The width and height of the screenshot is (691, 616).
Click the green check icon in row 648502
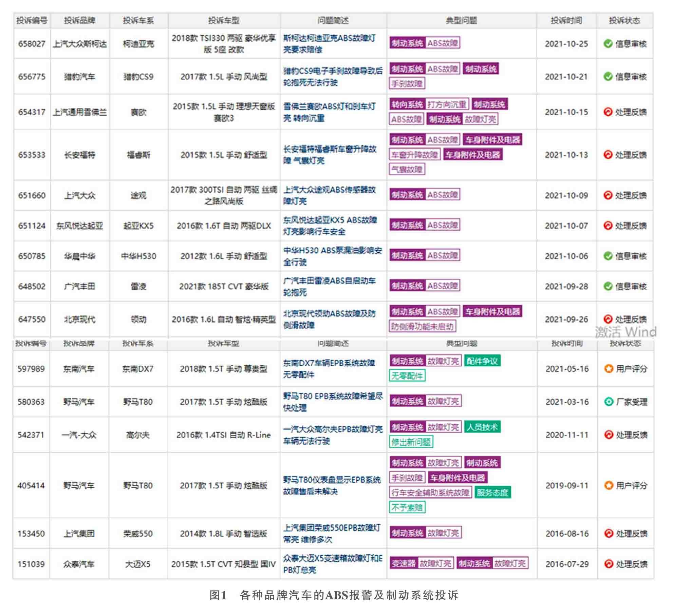[608, 286]
